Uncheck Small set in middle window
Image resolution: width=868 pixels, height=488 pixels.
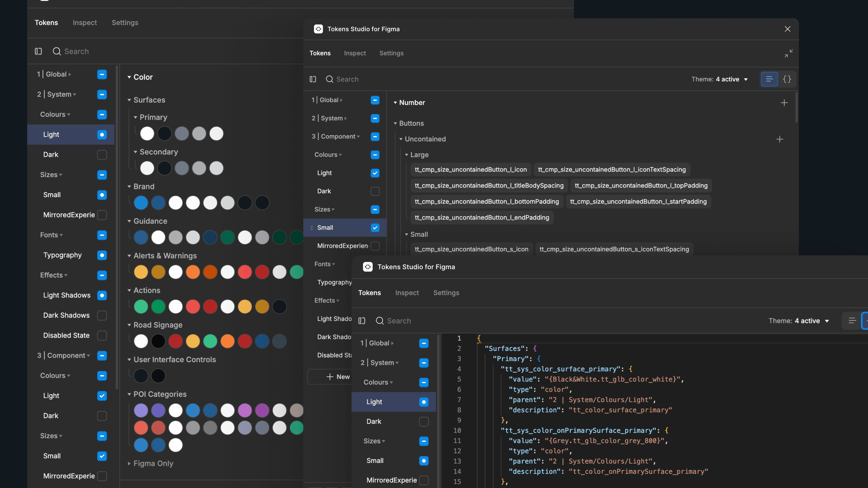pos(375,228)
